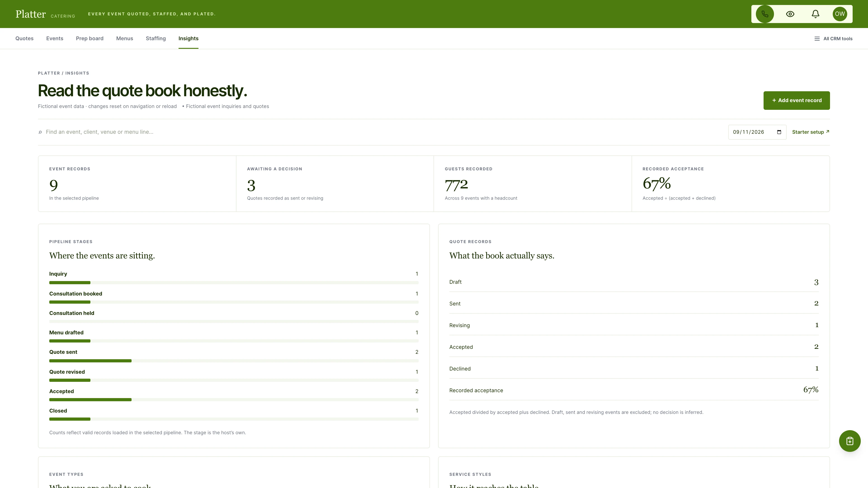Click the Recorded Acceptance stat card
Viewport: 868px width, 488px height.
pos(731,183)
